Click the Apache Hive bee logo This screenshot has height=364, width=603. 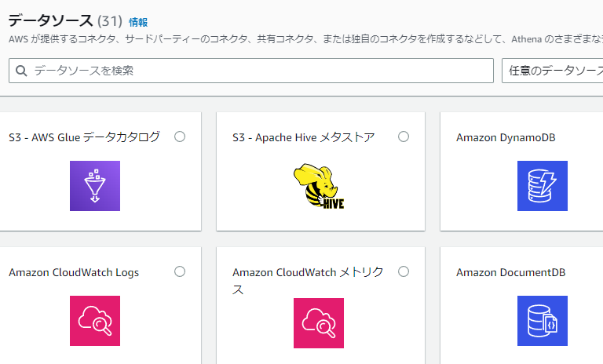tap(319, 187)
